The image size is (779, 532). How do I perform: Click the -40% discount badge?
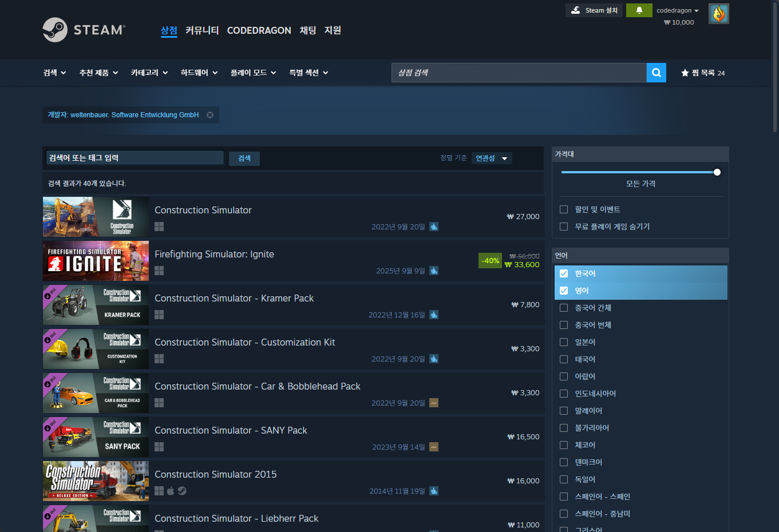coord(491,261)
